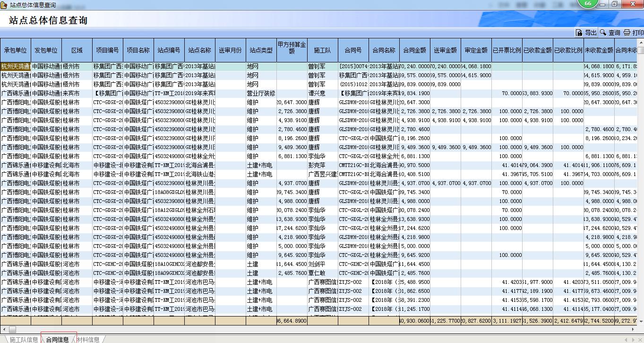Click tab strip scroll-right arrow at bottom right

633,340
